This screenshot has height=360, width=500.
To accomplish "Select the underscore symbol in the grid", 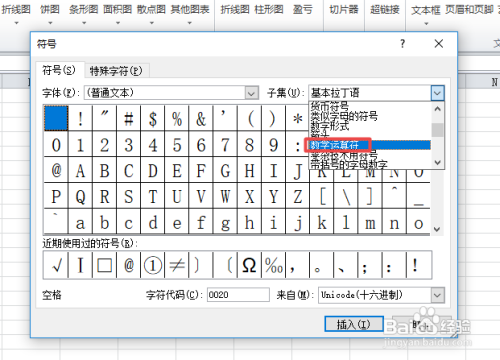I will pyautogui.click(x=419, y=196).
